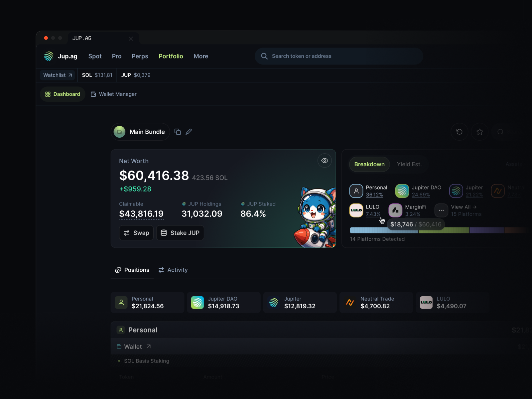Screen dimensions: 532x399
Task: Click the Jupiter DAO icon in breakdown
Action: click(x=402, y=191)
